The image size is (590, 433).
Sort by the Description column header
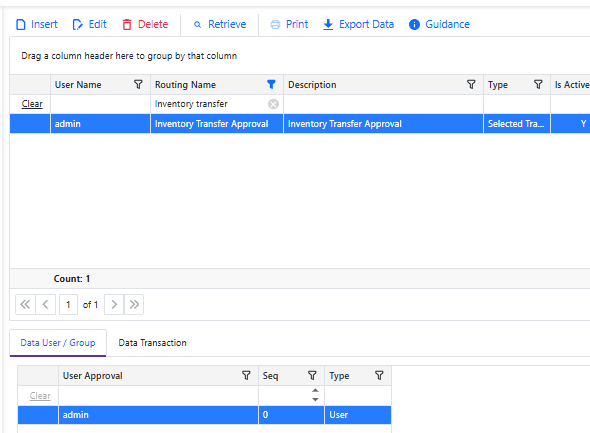312,85
